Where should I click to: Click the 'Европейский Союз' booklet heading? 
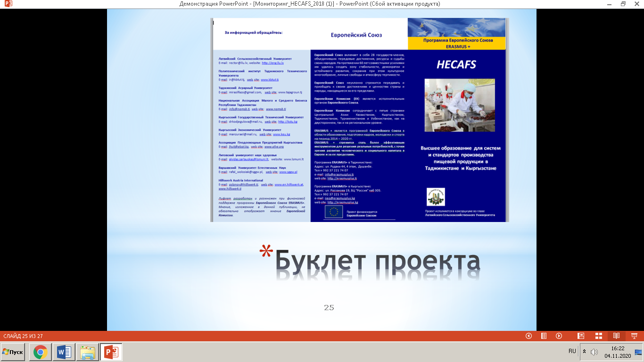(x=356, y=35)
